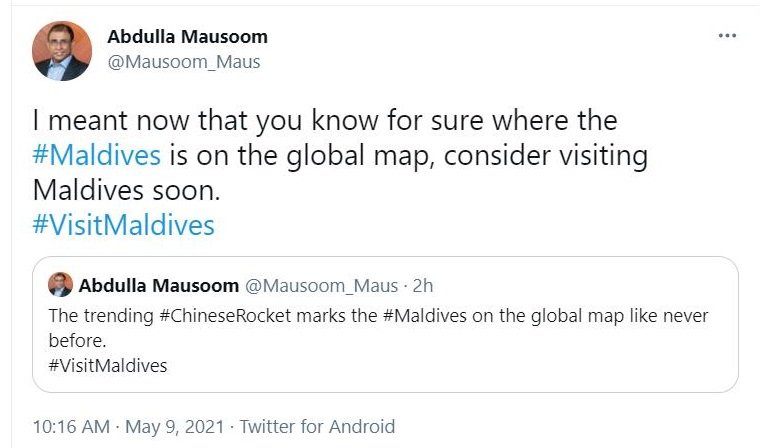Open the large #VisitMaldives hashtag in main tweet

pos(123,224)
